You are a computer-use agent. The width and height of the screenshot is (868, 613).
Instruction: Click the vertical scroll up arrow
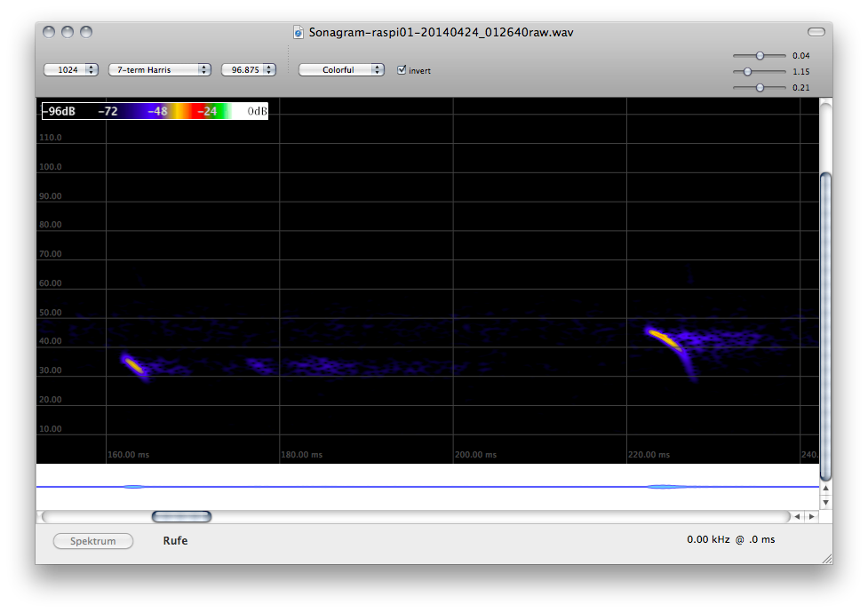(825, 489)
